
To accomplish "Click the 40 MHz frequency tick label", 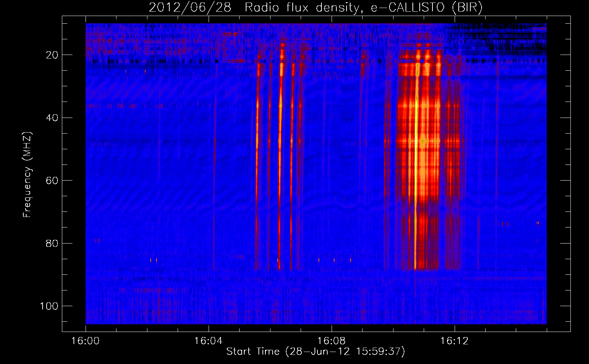I will 52,118.
